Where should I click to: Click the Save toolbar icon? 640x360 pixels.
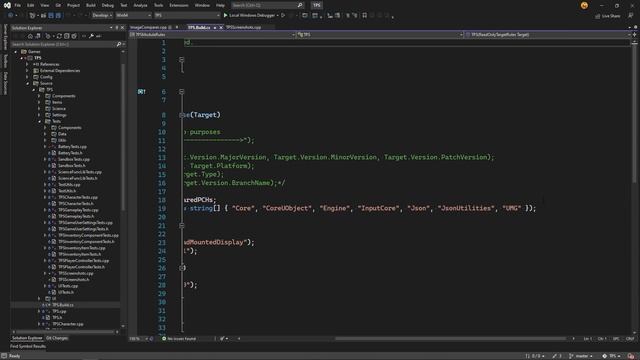[51, 16]
